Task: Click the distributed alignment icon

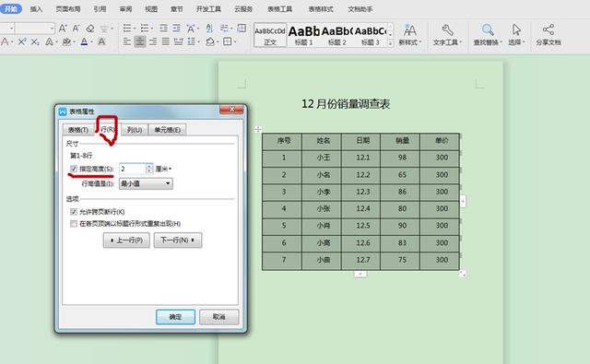Action: point(178,41)
